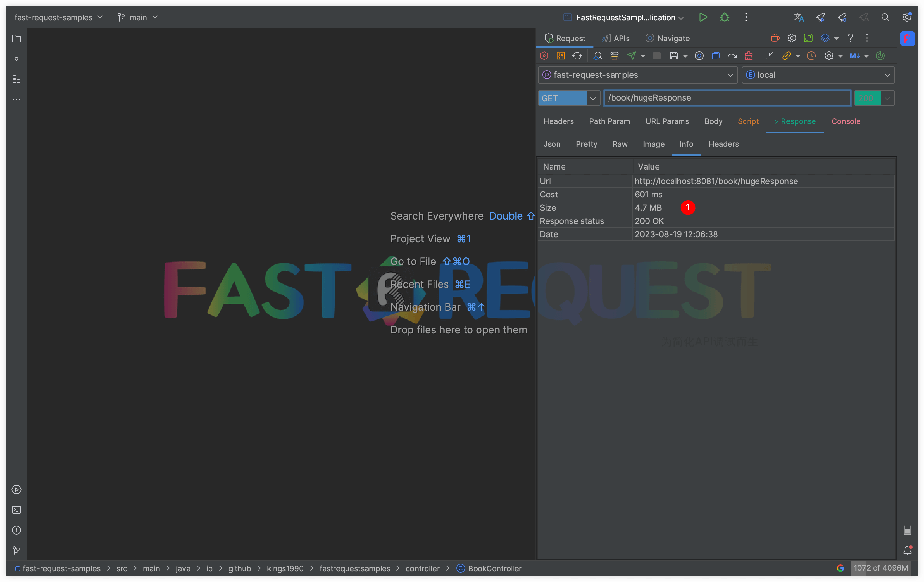Open the Pretty response tab

586,144
